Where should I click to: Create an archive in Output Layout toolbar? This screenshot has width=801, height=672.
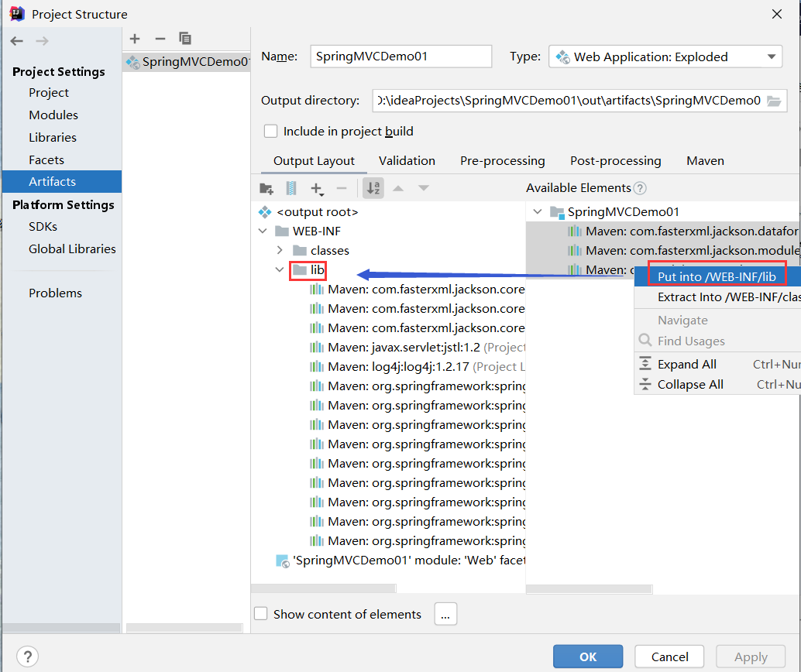(291, 188)
